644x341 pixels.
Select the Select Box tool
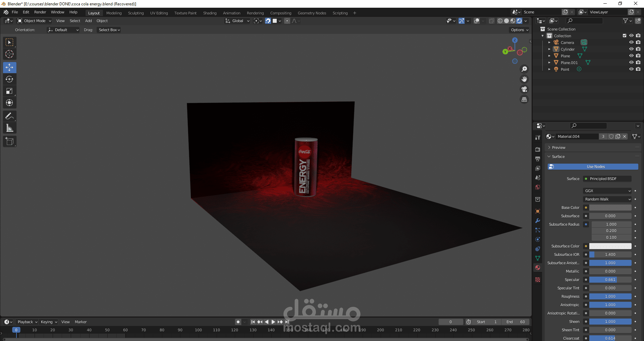click(9, 42)
